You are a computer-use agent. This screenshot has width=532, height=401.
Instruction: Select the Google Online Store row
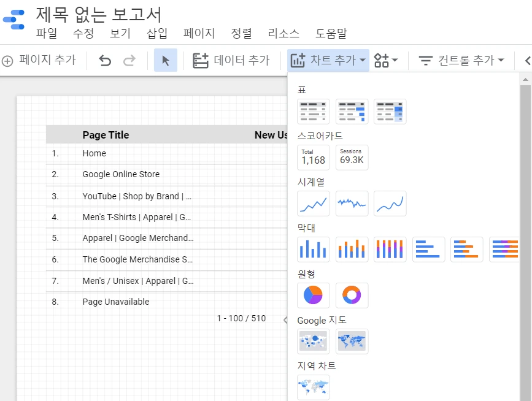point(167,175)
